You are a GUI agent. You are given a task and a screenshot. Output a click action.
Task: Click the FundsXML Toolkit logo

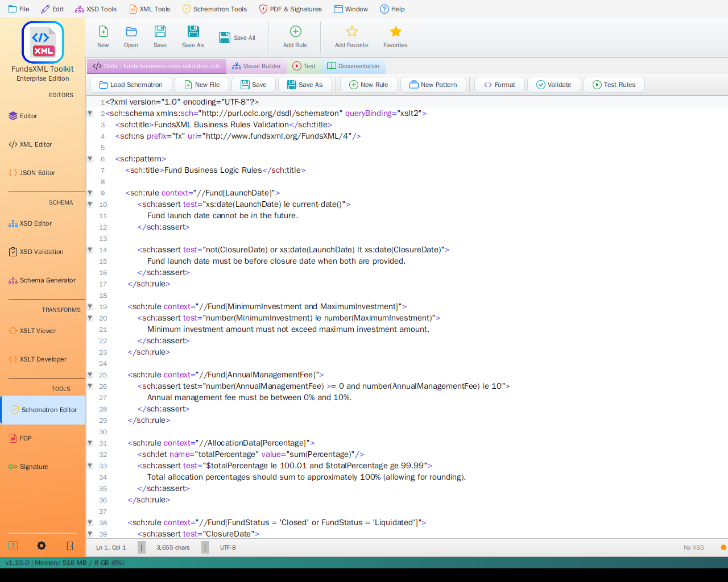[43, 43]
